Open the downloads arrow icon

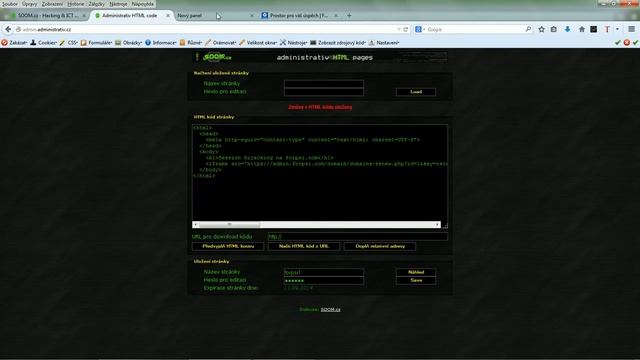pos(567,29)
